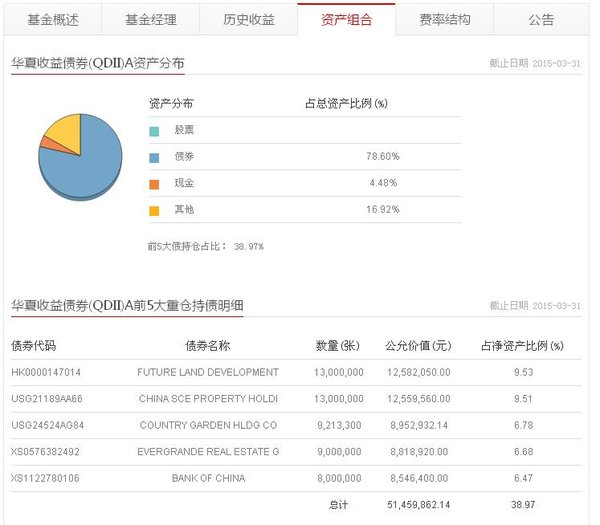Click the 债券代码 column header
600x525 pixels.
[34, 346]
